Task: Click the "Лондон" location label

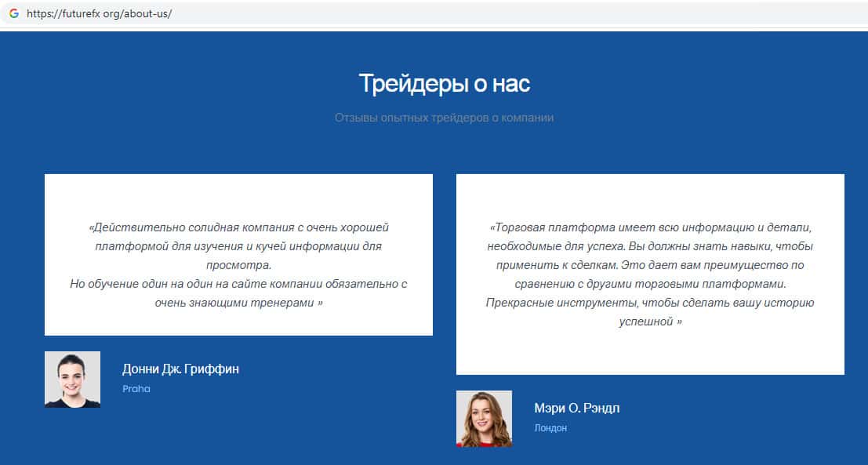Action: coord(550,428)
